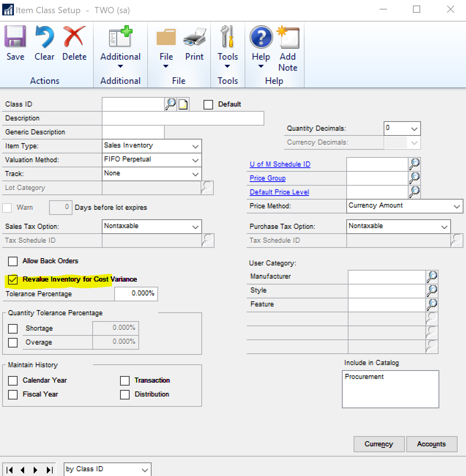Open the by Class ID sort dropdown

(x=108, y=469)
